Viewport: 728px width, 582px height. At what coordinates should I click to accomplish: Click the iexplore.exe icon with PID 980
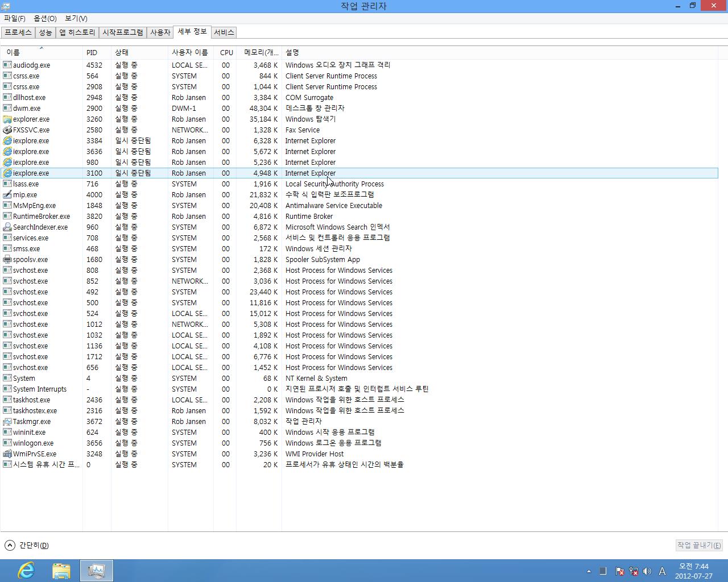click(x=7, y=162)
